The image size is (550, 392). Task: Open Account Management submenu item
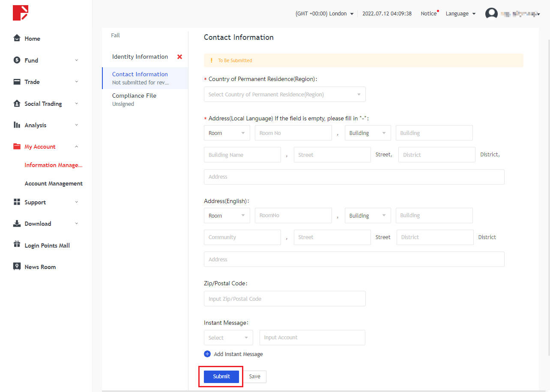54,183
